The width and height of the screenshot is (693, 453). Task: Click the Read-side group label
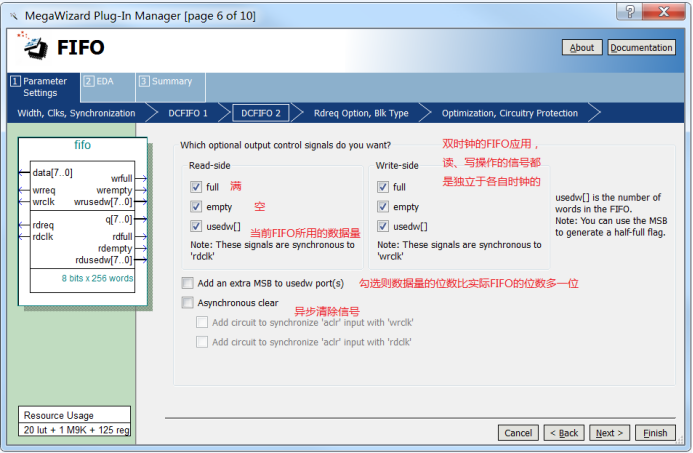click(x=209, y=166)
